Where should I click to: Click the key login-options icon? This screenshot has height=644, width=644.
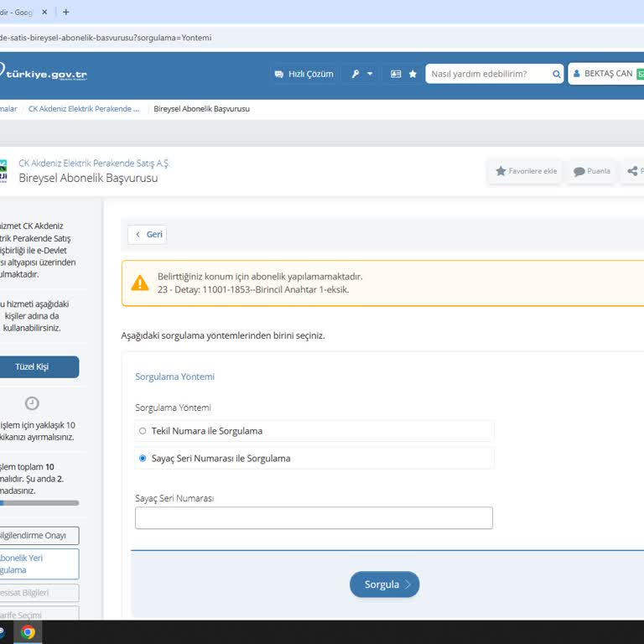click(x=356, y=74)
